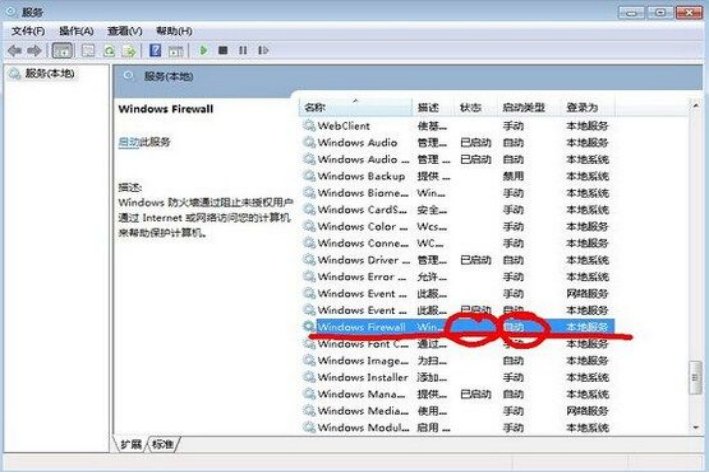
Task: Select the Windows Font C... service
Action: coord(457,343)
